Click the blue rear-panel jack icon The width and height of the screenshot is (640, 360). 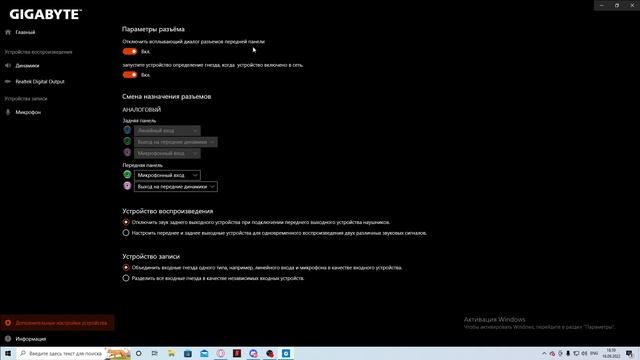127,130
